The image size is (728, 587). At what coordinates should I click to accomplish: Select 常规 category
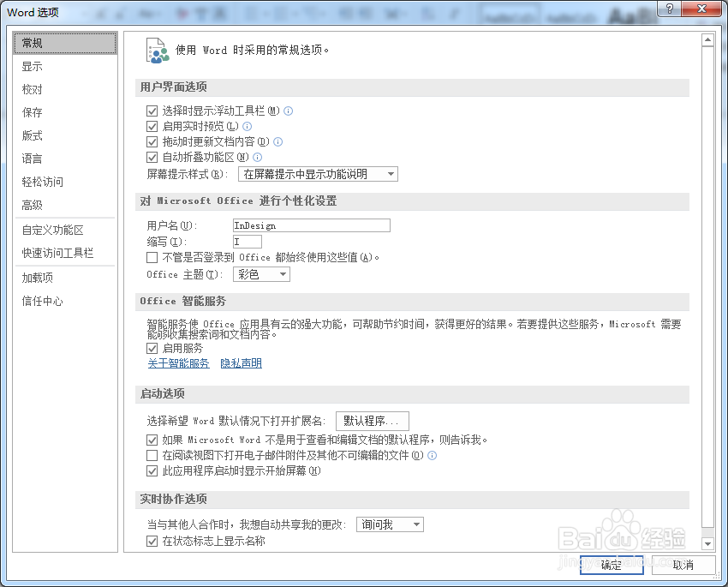point(65,43)
